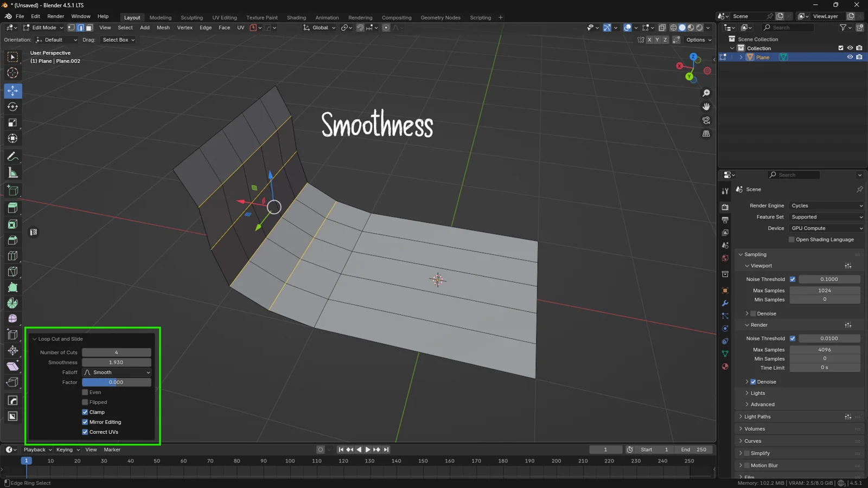Open the Shading workspace tab

click(296, 17)
